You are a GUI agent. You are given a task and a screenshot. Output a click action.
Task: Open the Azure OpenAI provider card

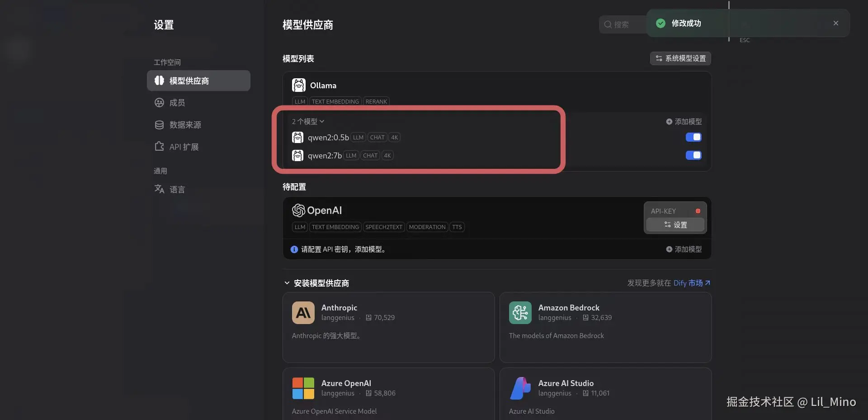click(x=389, y=394)
